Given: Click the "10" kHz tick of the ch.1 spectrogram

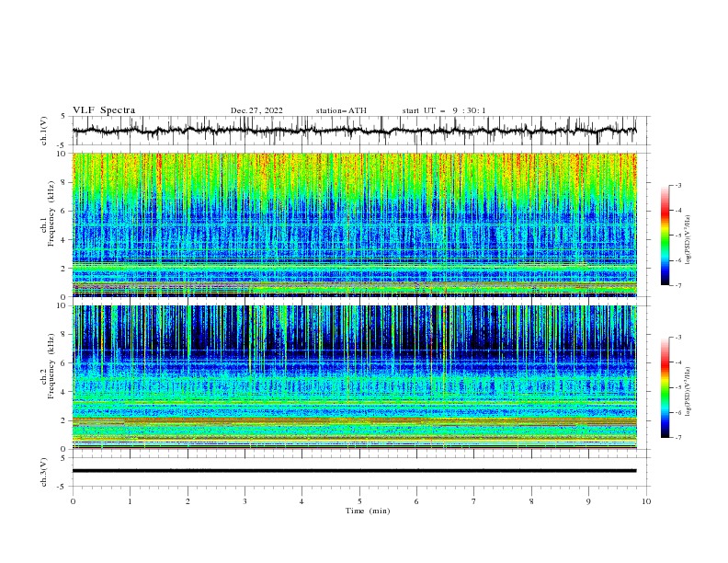Looking at the screenshot, I should pos(63,154).
